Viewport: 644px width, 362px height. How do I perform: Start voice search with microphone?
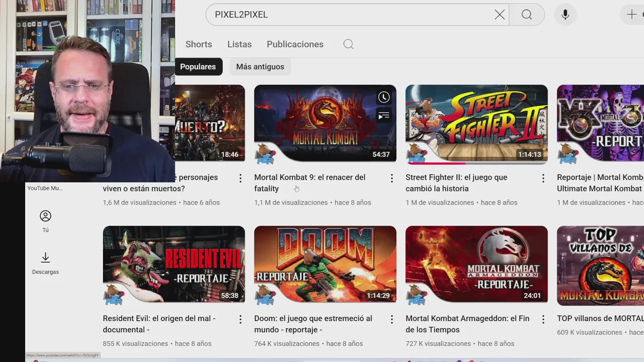click(x=565, y=15)
